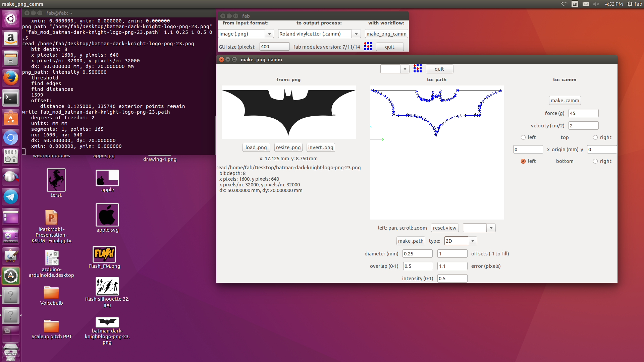Click reset view button

[x=444, y=228]
